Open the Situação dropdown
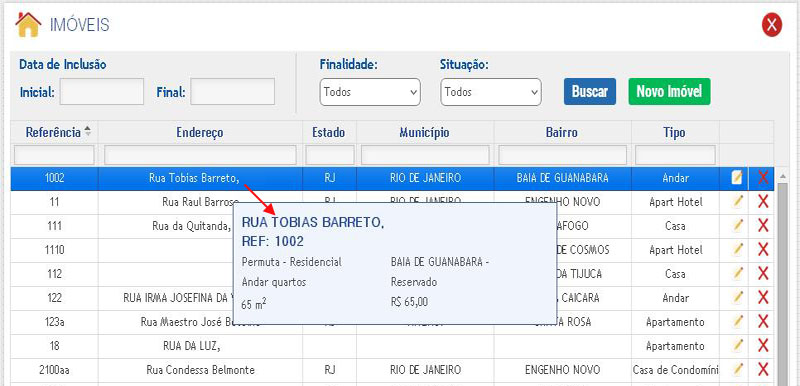 [491, 92]
